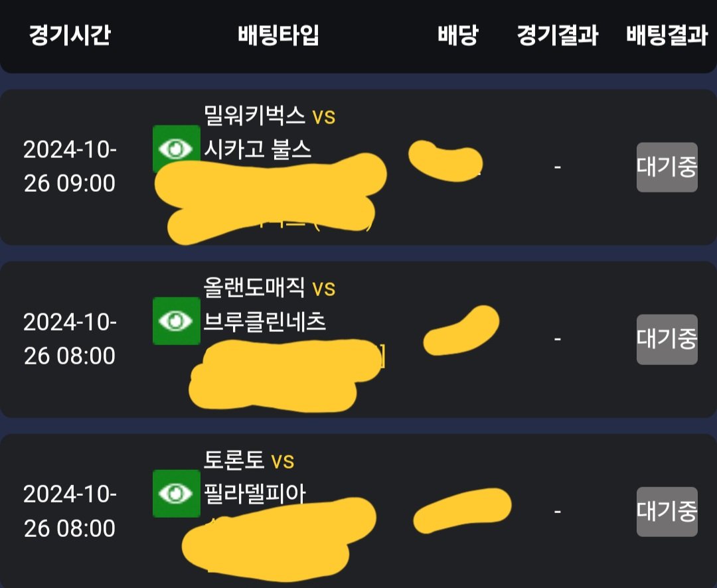
Task: Click 대기중 status for 밀워키벅스 vs 시카고 불스
Action: tap(667, 167)
